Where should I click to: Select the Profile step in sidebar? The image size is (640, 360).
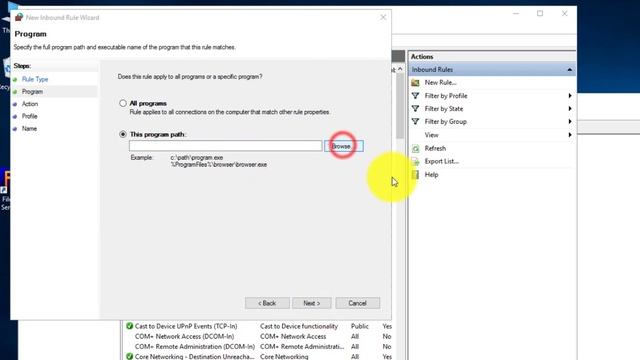pos(29,116)
